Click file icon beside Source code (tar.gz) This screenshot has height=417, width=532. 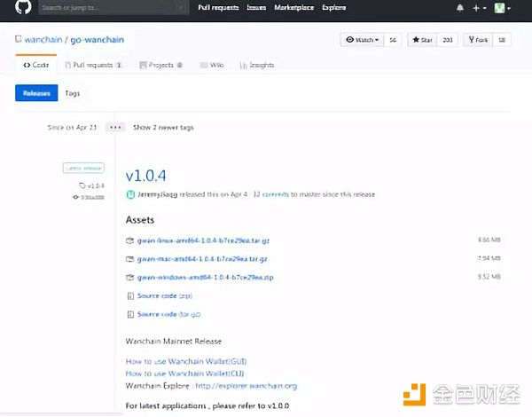pos(130,314)
